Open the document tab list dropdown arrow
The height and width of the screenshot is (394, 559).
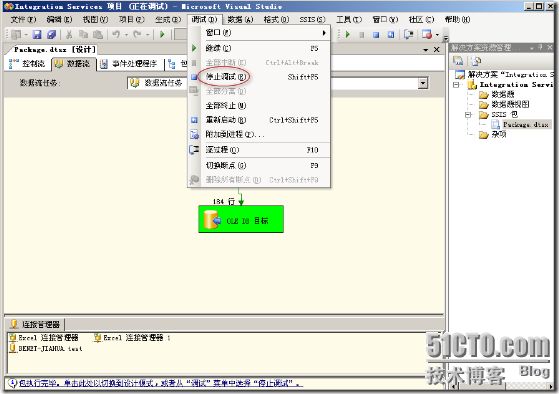tap(425, 50)
